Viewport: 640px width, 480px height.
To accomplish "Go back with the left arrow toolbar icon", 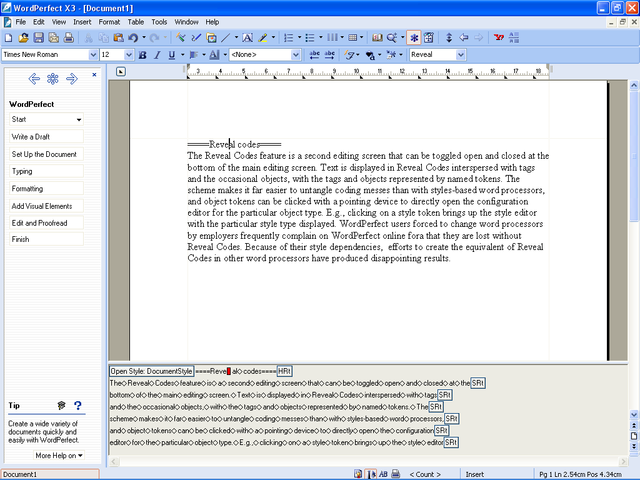I will [x=464, y=38].
